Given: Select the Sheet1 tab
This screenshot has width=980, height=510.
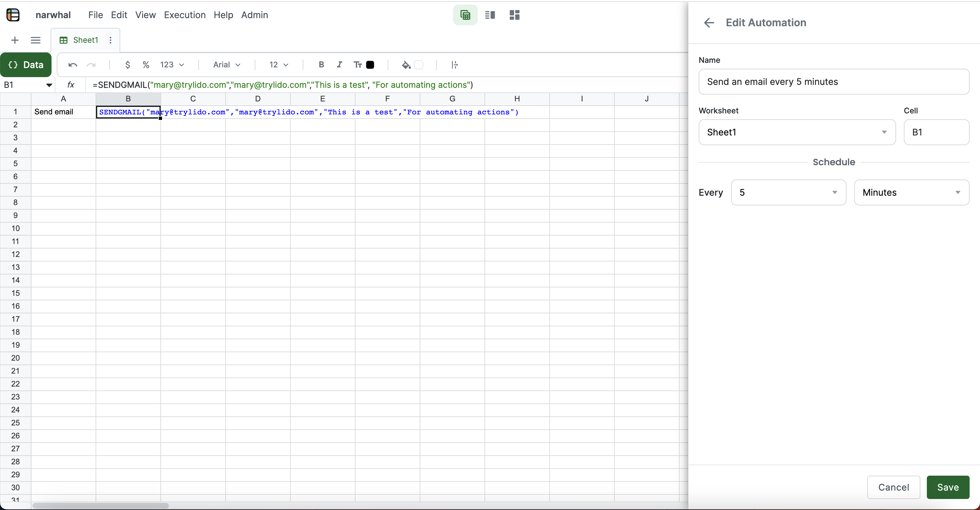Looking at the screenshot, I should pos(85,40).
